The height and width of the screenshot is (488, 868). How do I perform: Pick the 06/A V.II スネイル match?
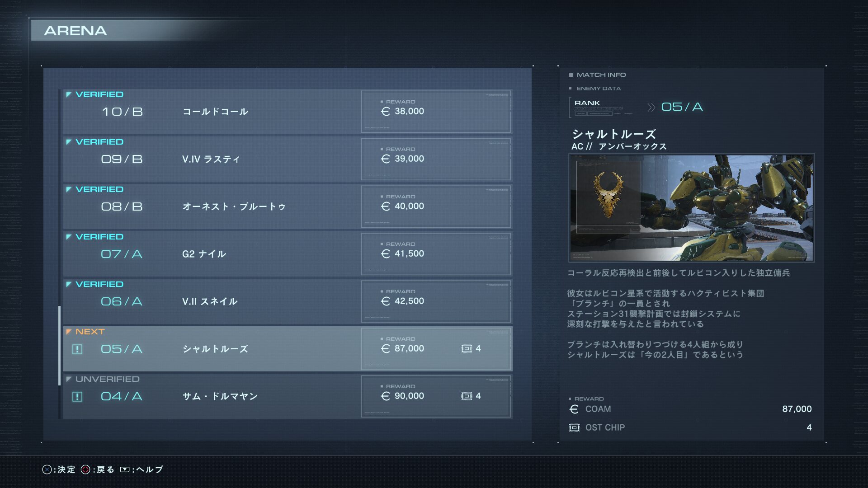(288, 301)
